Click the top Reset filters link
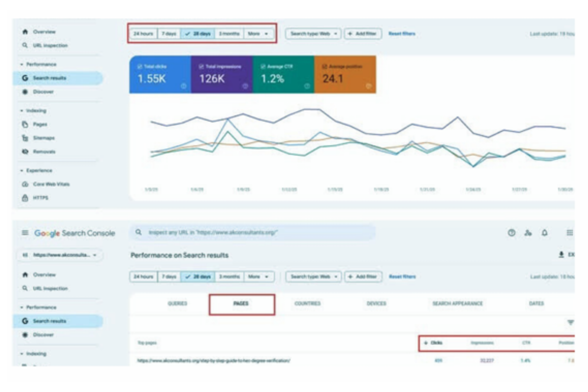 [x=402, y=34]
